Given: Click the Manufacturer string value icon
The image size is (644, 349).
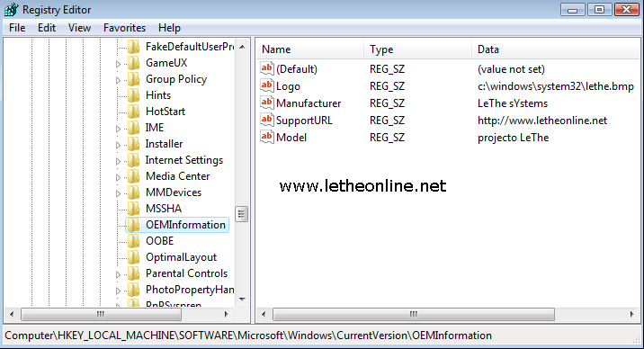Looking at the screenshot, I should point(266,103).
